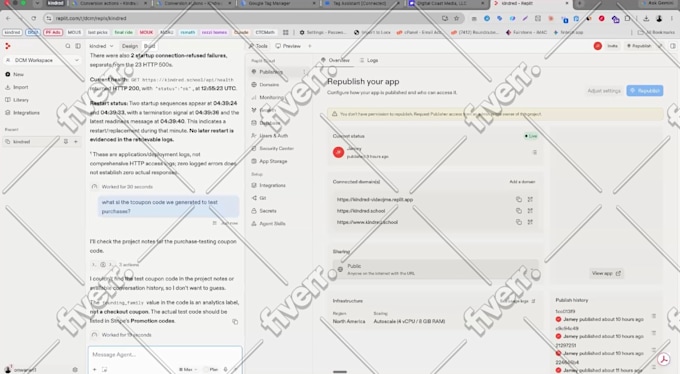Click the plus icon next to kindred project
680x374 pixels.
(76, 142)
